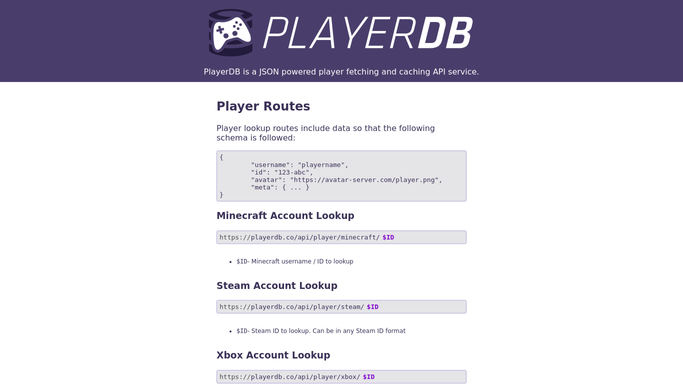
Task: Click the JSON schema code block
Action: (x=341, y=176)
